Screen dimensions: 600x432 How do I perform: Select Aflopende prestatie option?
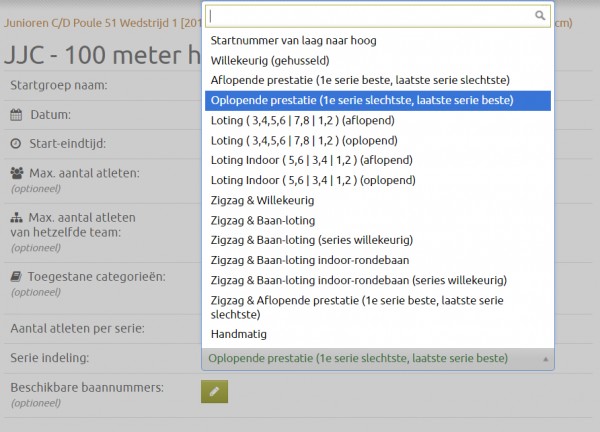pos(360,80)
